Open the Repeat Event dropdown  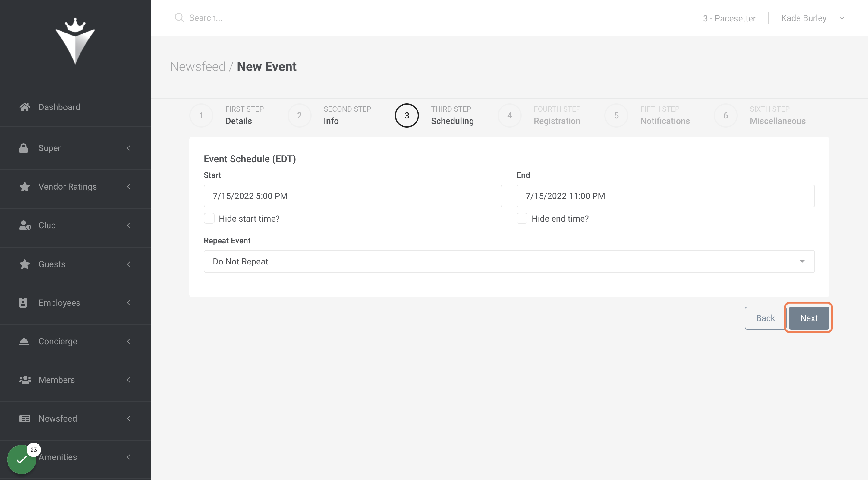pos(509,261)
